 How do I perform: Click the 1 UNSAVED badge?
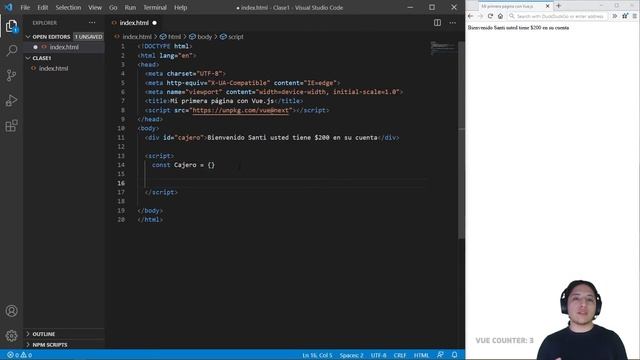88,37
